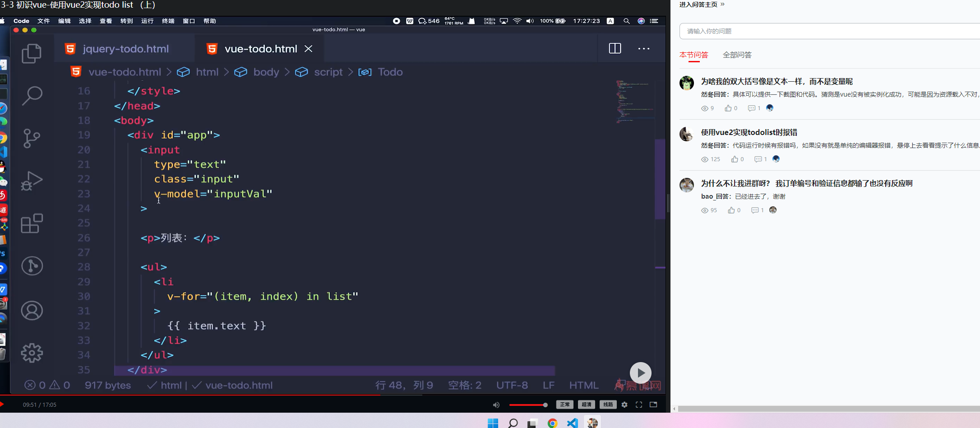Like the 进群 question
The width and height of the screenshot is (980, 428).
click(x=734, y=210)
